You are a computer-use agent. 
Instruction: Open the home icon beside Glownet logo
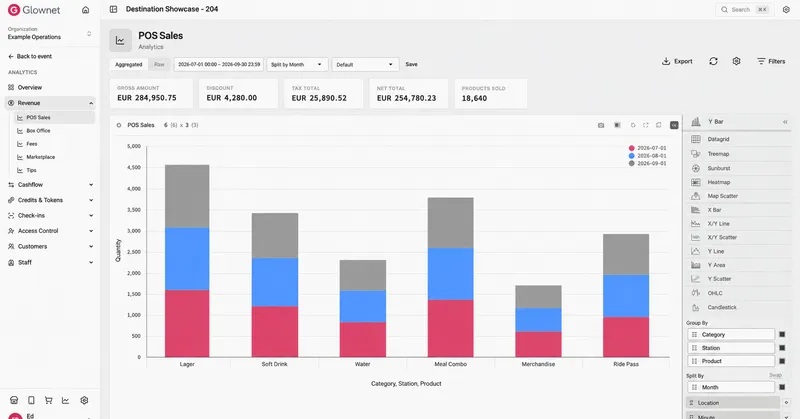coord(86,10)
